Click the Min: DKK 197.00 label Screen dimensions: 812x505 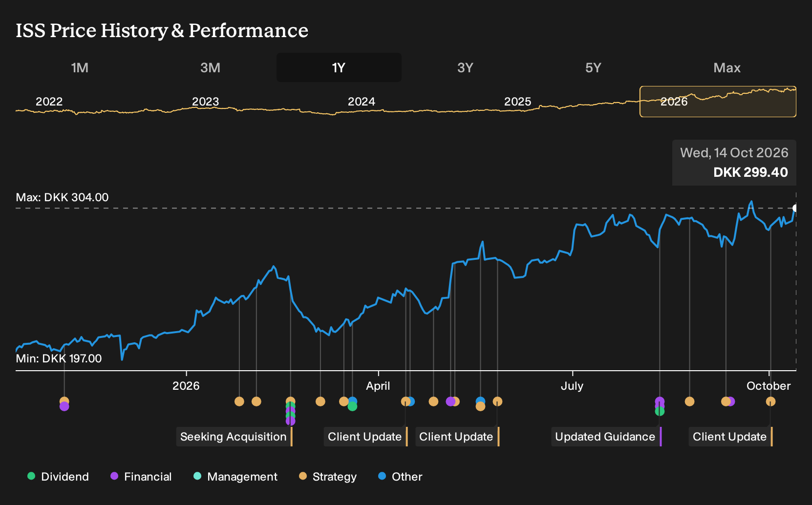(59, 358)
